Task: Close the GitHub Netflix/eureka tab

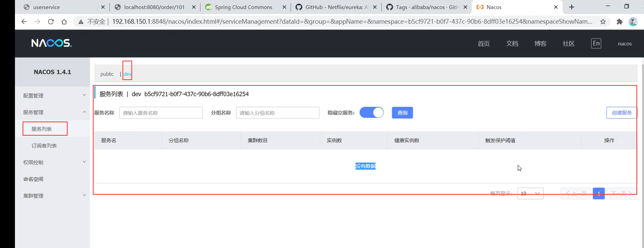Action: (x=375, y=7)
